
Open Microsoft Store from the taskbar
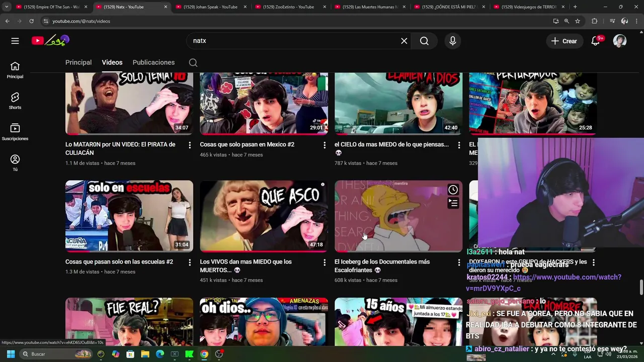click(130, 354)
